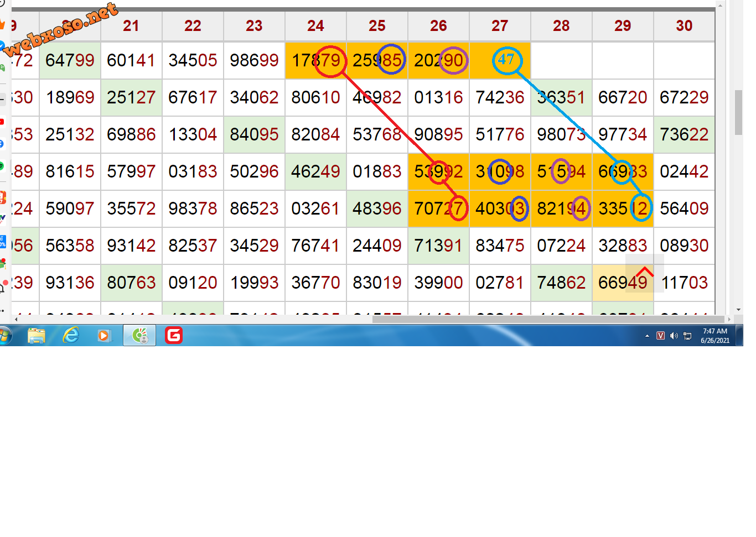Click the cell with number 36770
Viewport: 756px width, 537px height.
pos(315,283)
